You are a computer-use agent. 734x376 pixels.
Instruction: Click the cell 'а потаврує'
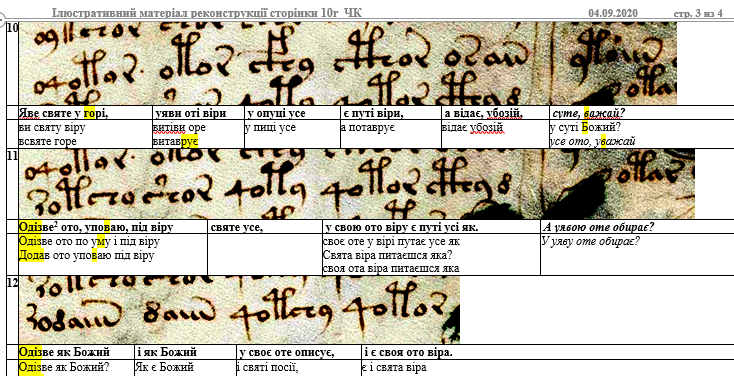391,134
